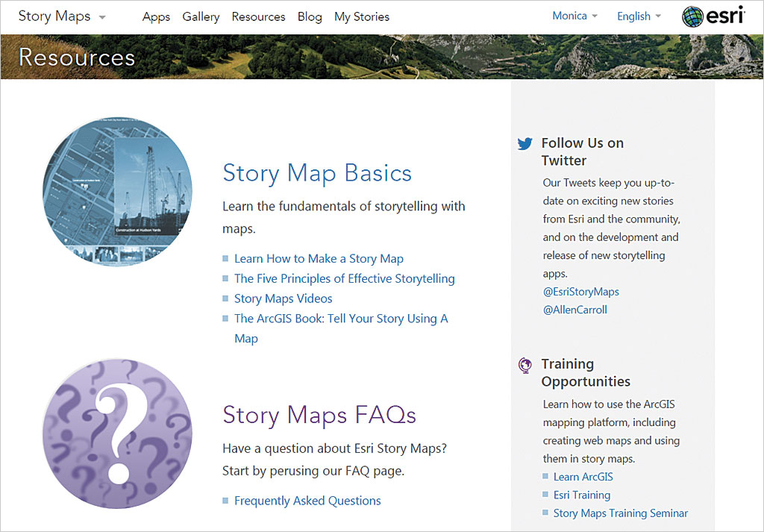Viewport: 764px width, 532px height.
Task: Visit the @EsriStoryMaps Twitter link
Action: pos(581,292)
